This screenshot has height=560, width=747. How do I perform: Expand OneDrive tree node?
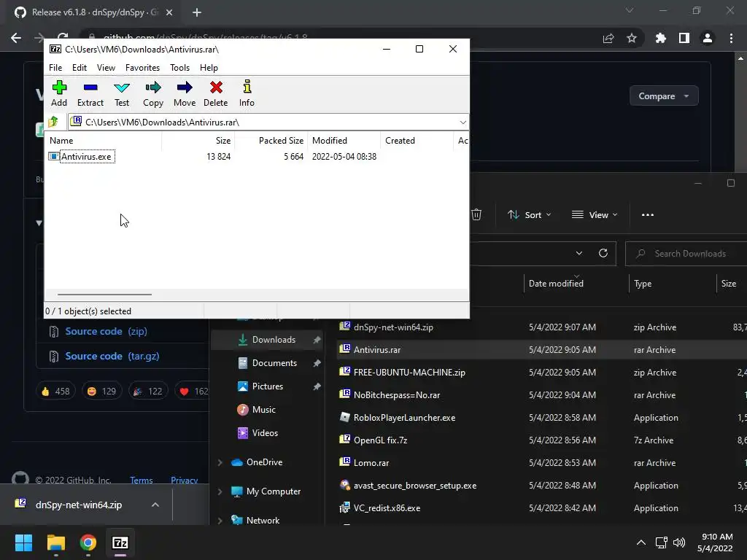(x=220, y=462)
